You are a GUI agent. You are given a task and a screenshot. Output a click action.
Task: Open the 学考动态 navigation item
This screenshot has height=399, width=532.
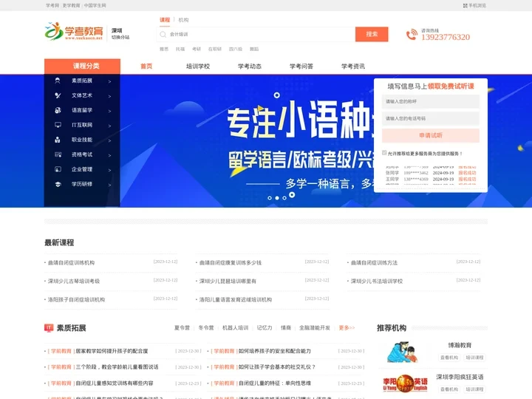[x=250, y=66]
